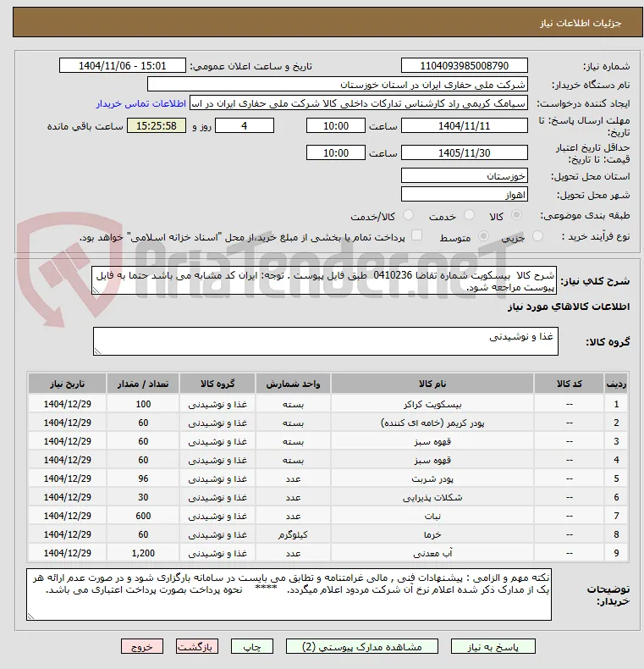Select the کالا radio button
This screenshot has height=669, width=644.
[x=516, y=215]
